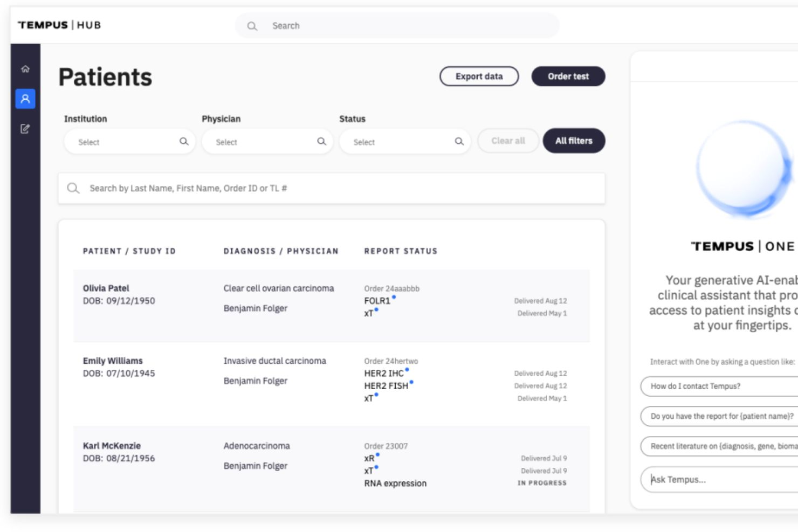The width and height of the screenshot is (798, 532).
Task: Click Order 24hertwo label
Action: 391,361
